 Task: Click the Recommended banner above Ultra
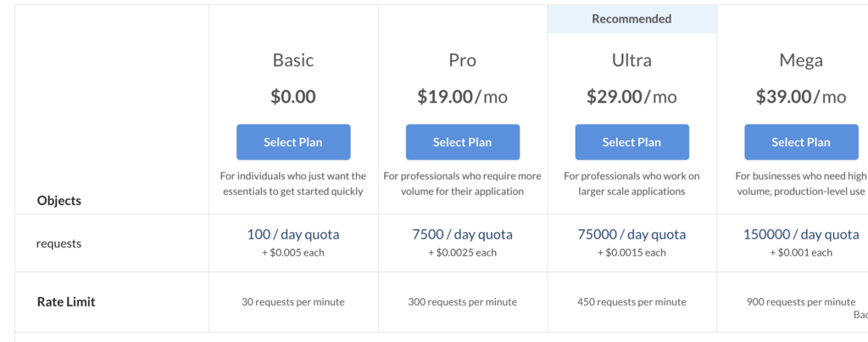(632, 19)
